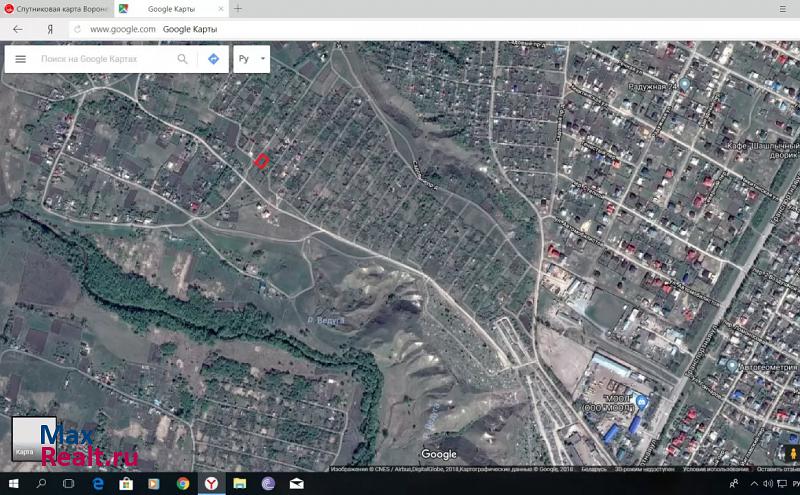The width and height of the screenshot is (800, 495).
Task: Close the Google Карты tab
Action: (218, 8)
